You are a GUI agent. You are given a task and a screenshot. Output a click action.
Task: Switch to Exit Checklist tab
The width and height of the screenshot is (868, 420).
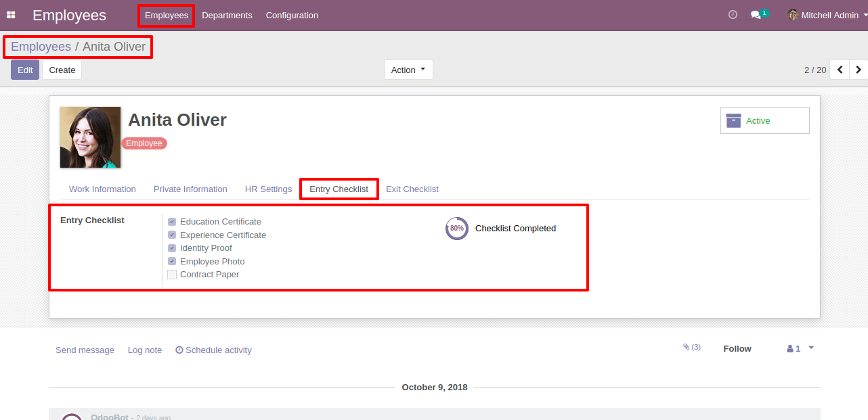click(412, 189)
